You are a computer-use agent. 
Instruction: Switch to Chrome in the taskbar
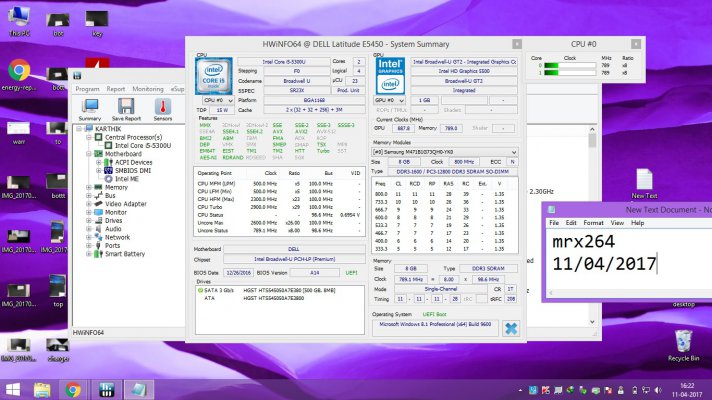point(73,390)
